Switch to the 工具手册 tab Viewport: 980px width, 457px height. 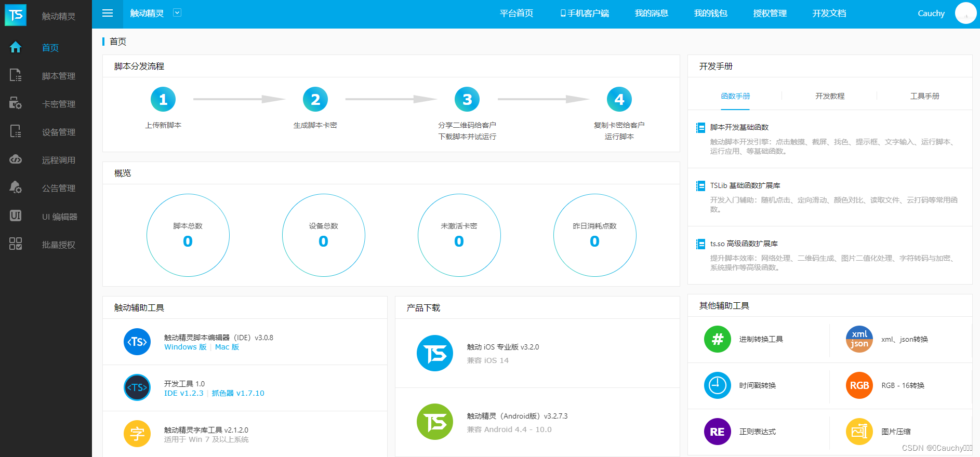click(925, 96)
